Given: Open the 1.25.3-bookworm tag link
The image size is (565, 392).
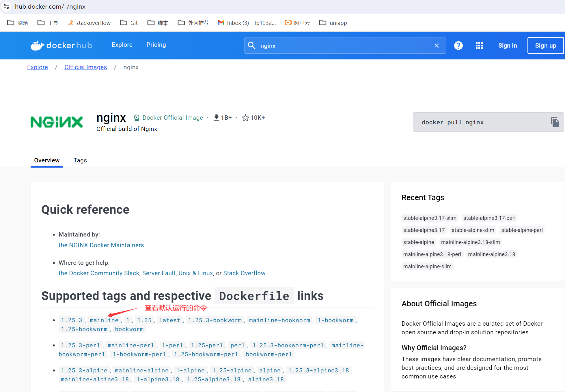Looking at the screenshot, I should tap(215, 320).
